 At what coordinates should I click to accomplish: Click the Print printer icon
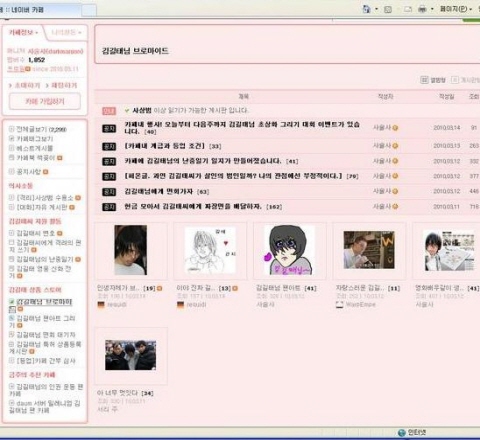pyautogui.click(x=422, y=9)
